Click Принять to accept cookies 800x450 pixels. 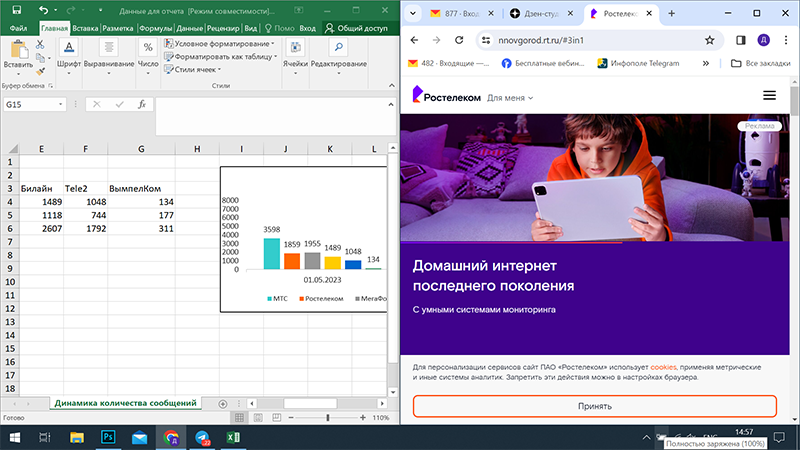595,406
